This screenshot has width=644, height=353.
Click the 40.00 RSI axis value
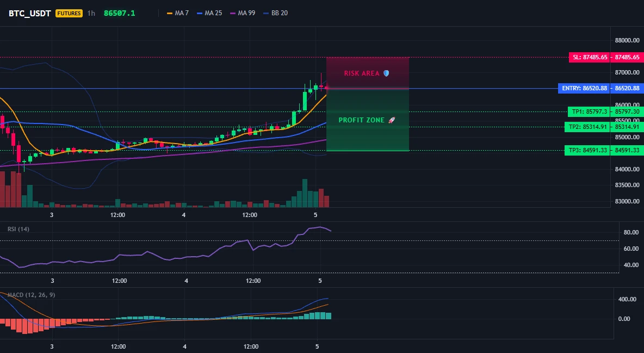pos(631,265)
